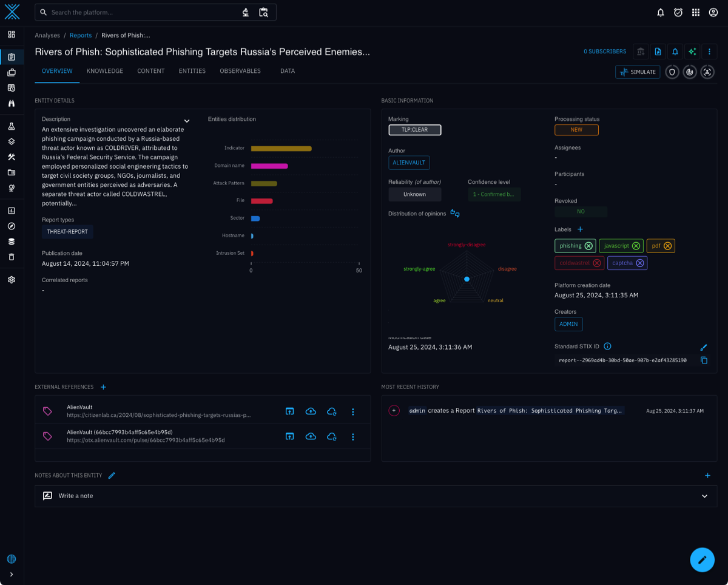728x585 pixels.
Task: Click the floating edit pencil button
Action: coord(702,560)
